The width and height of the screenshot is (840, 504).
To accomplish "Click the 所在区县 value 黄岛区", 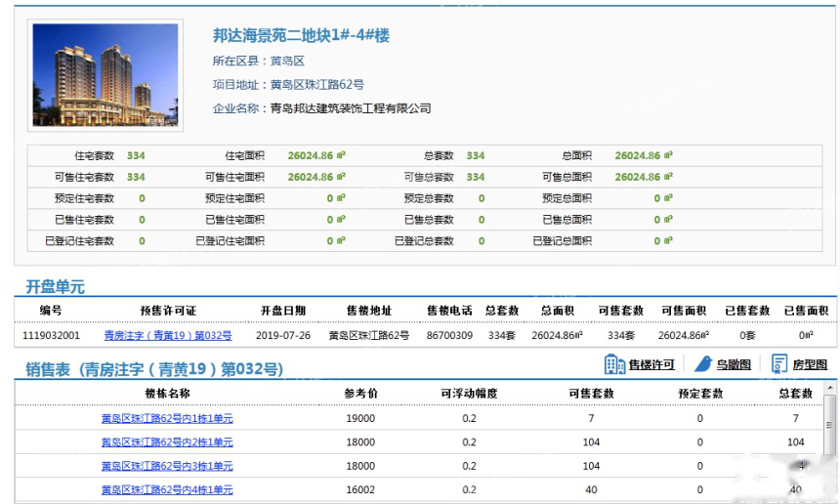I will (x=287, y=62).
